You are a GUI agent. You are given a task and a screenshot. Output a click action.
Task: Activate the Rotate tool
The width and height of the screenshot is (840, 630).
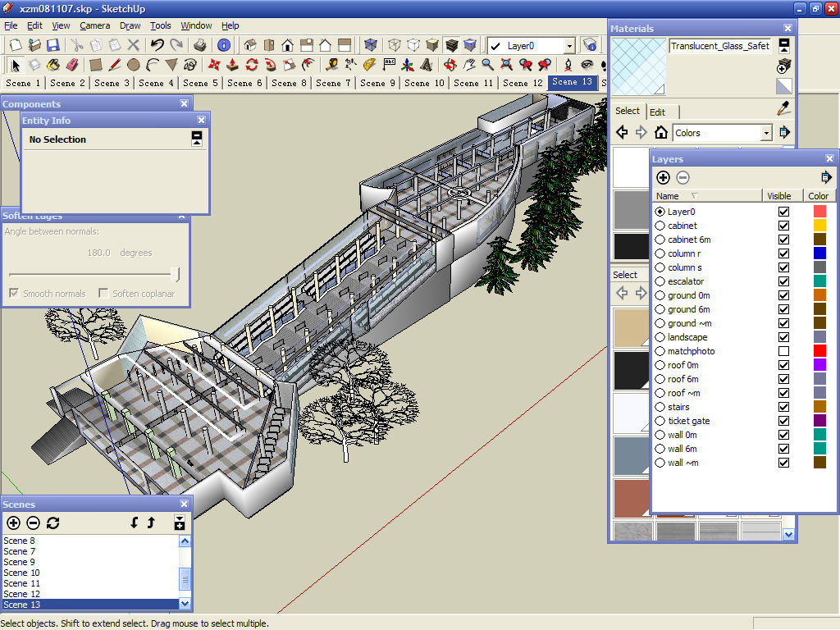click(252, 66)
